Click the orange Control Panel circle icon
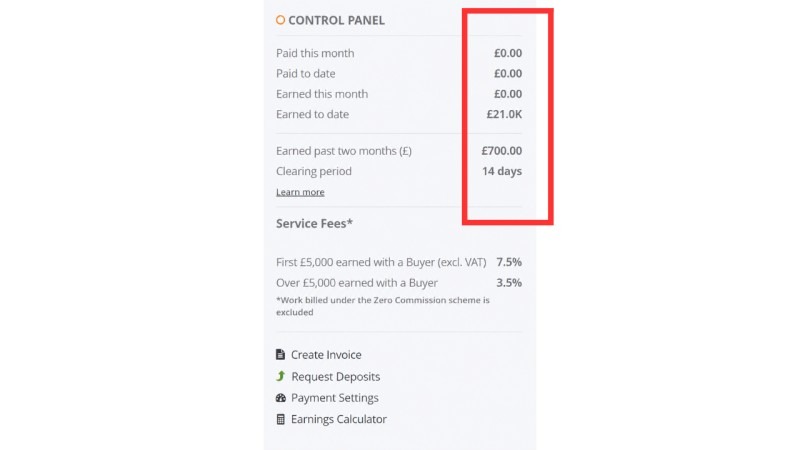800x450 pixels. pos(280,20)
